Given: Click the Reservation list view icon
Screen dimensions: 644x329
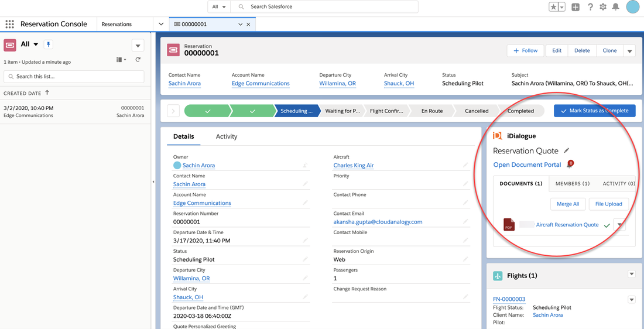Looking at the screenshot, I should (x=10, y=44).
